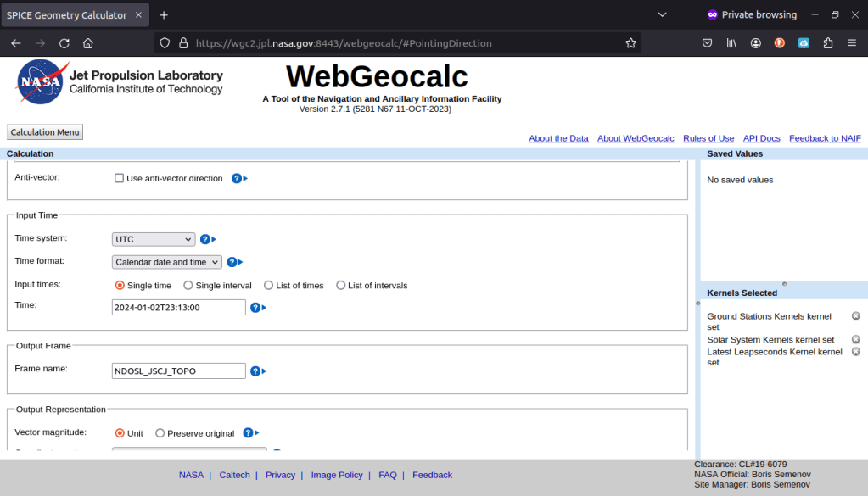The height and width of the screenshot is (496, 868).
Task: Open the Calculation Menu
Action: point(45,132)
